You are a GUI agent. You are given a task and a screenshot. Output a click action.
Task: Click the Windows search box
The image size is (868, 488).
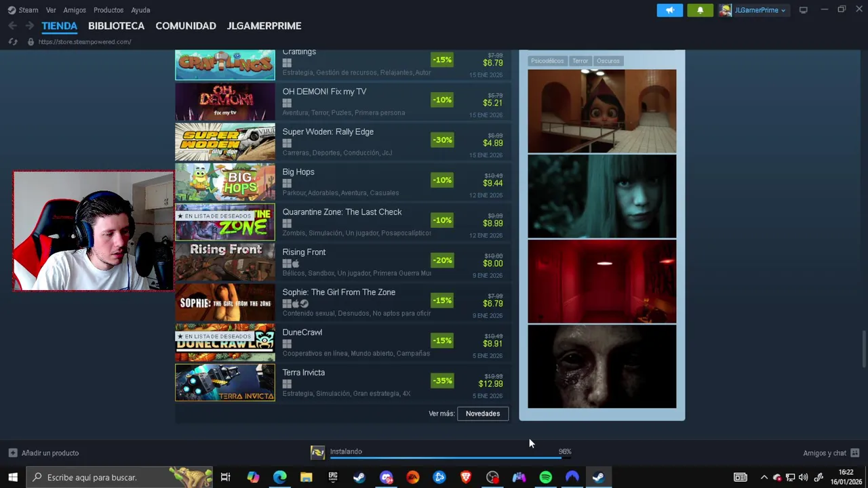pyautogui.click(x=119, y=477)
